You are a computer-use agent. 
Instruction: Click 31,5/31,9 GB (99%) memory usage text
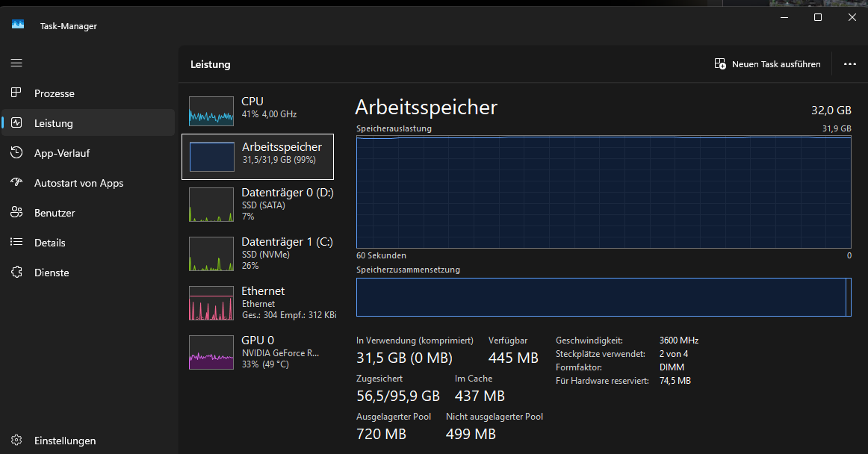coord(279,160)
